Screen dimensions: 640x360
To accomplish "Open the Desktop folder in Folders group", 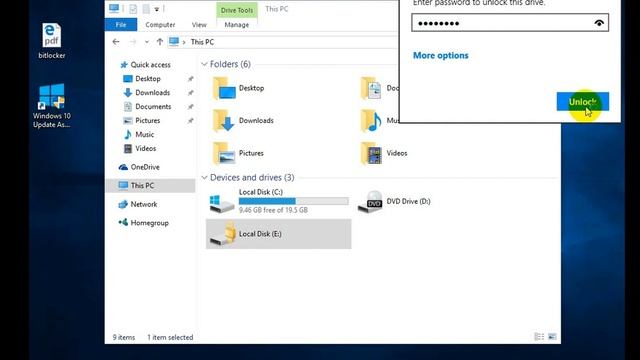I will click(x=239, y=88).
